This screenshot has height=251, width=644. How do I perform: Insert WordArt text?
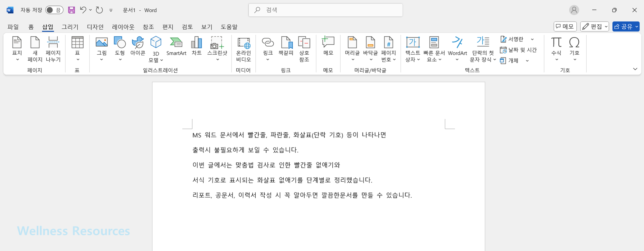coord(457,49)
